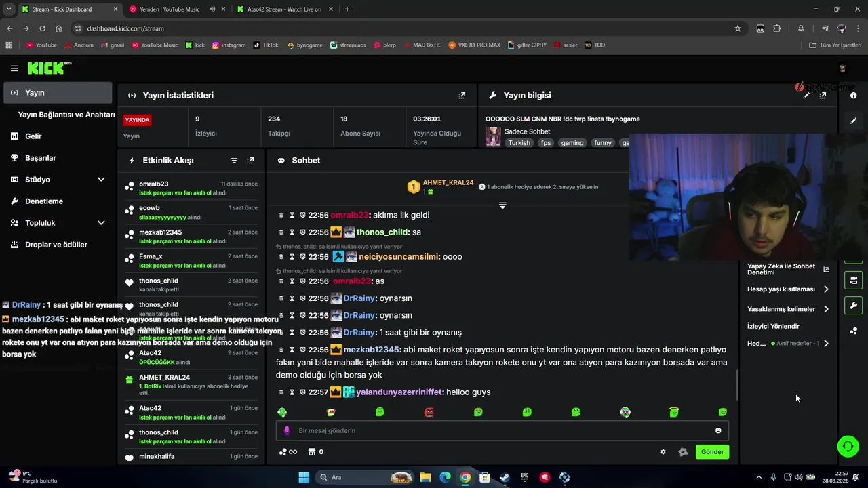This screenshot has height=488, width=868.
Task: Open Tüm Yer İşaretleri bookmarks folder
Action: (x=835, y=45)
